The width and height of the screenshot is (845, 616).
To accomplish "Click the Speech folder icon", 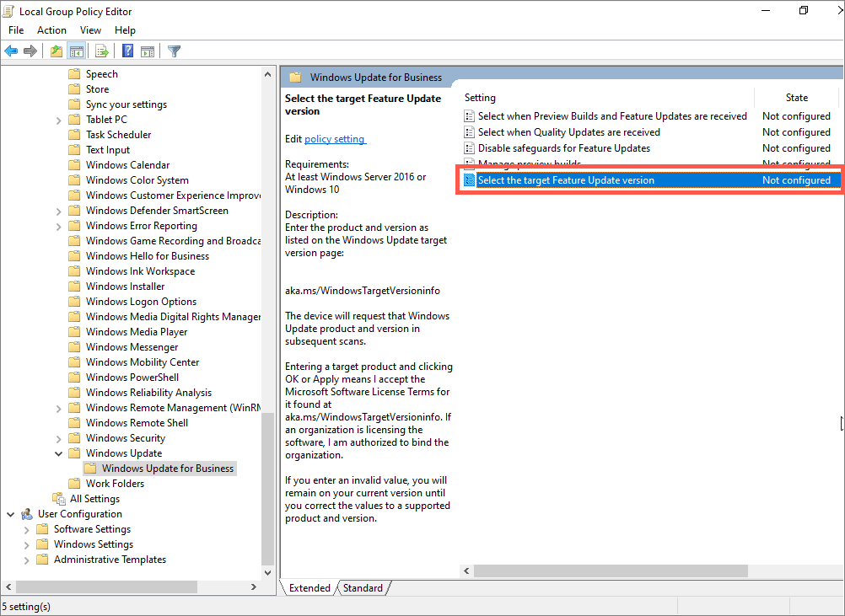I will click(74, 74).
